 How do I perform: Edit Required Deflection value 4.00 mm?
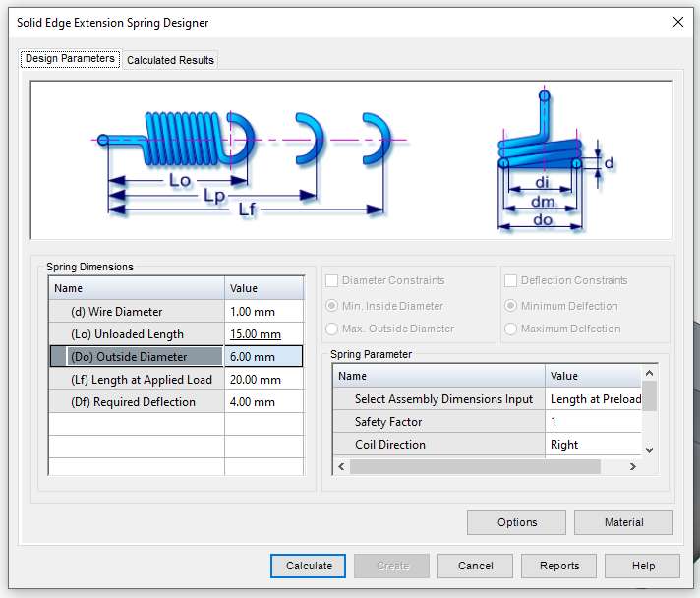(x=264, y=402)
